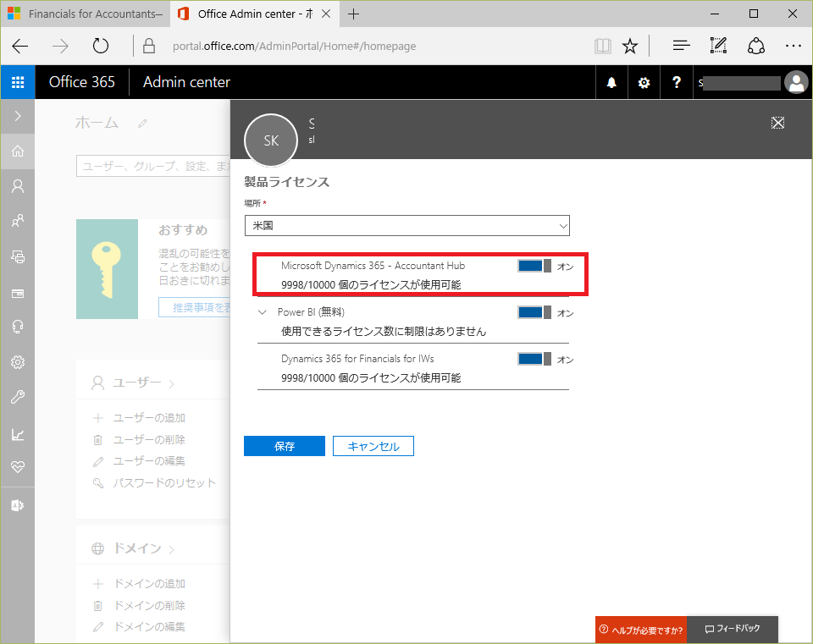Screen dimensions: 813x644
Task: Click the SK user avatar circle
Action: (x=271, y=140)
